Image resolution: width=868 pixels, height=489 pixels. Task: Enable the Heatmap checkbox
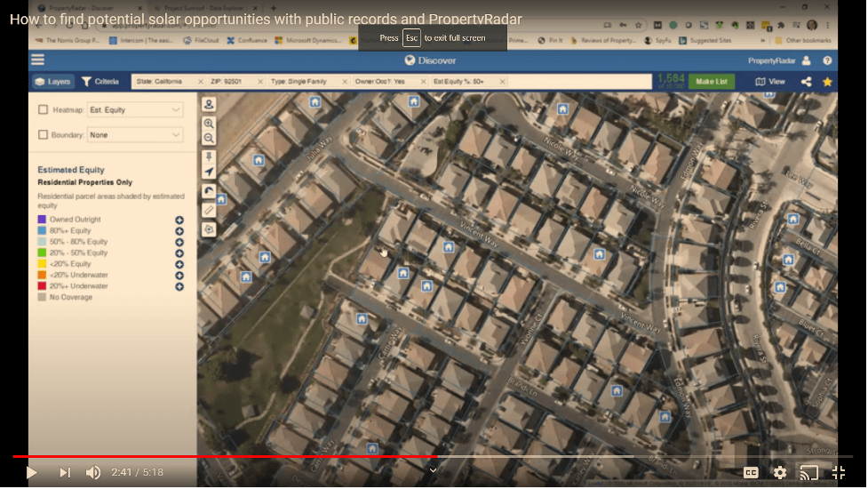[x=44, y=109]
